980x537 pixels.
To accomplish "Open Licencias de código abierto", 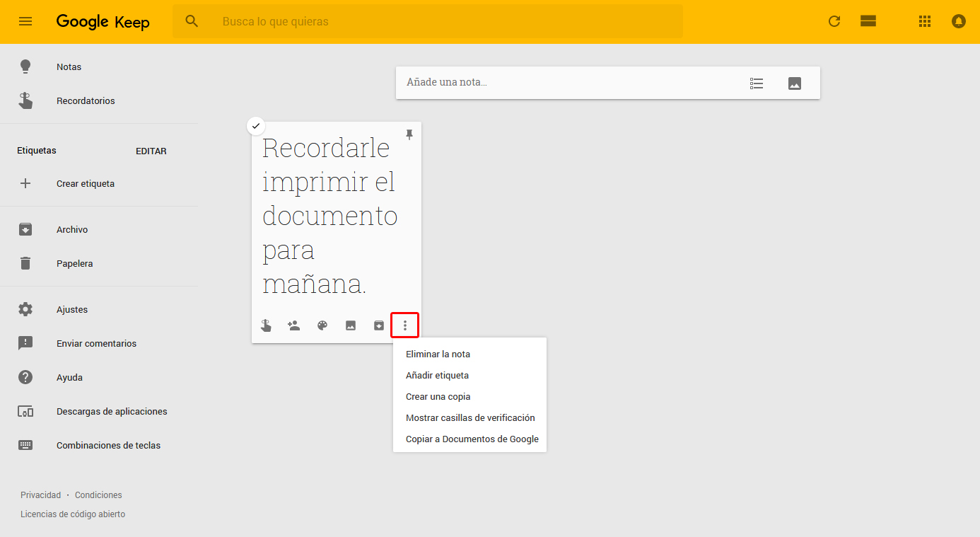I will 73,514.
